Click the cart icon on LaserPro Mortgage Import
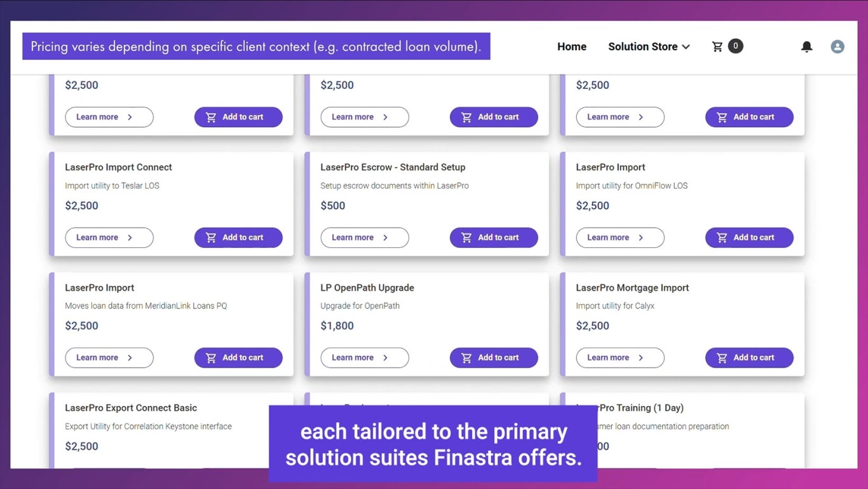 click(721, 357)
